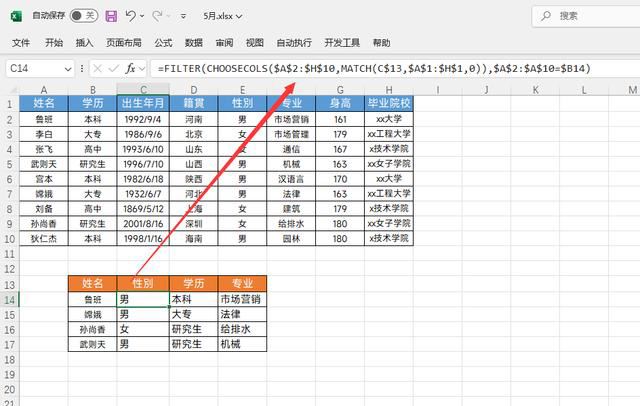Switch to the 审阅 ribbon tab
The height and width of the screenshot is (406, 640).
pyautogui.click(x=224, y=43)
